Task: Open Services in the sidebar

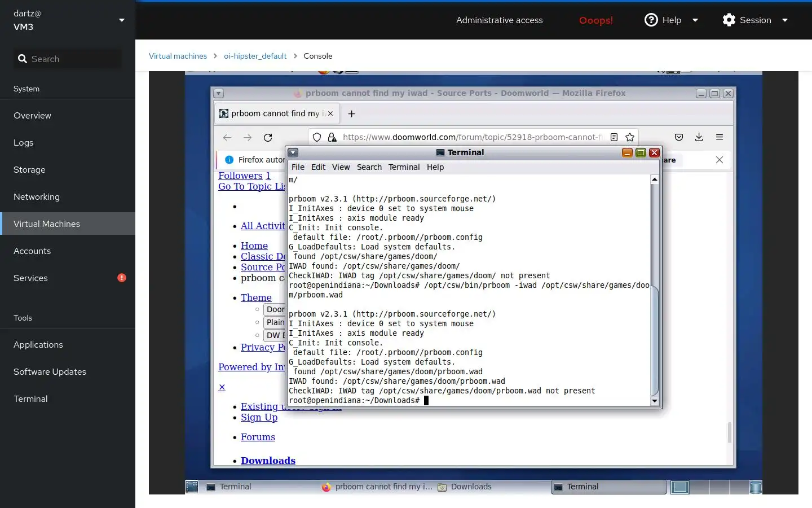Action: [68, 278]
